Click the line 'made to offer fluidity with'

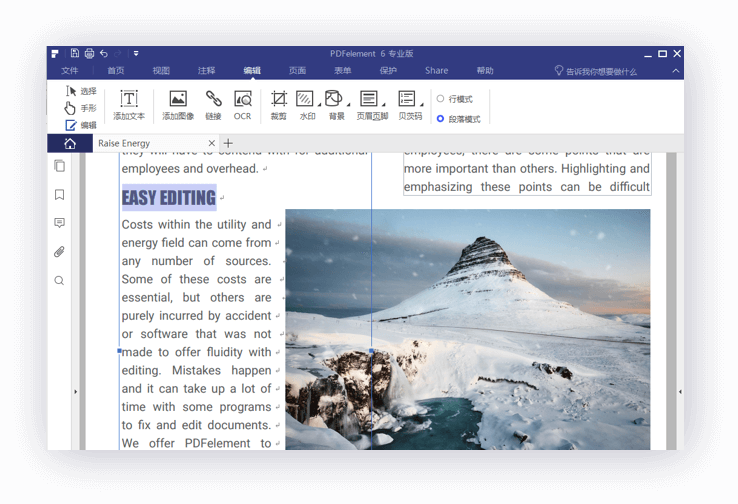(x=196, y=352)
